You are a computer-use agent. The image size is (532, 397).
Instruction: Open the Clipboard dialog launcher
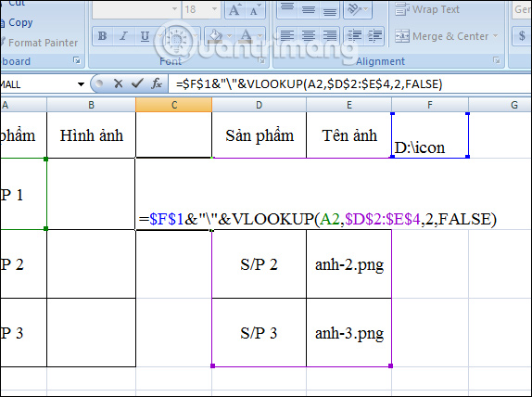(77, 60)
